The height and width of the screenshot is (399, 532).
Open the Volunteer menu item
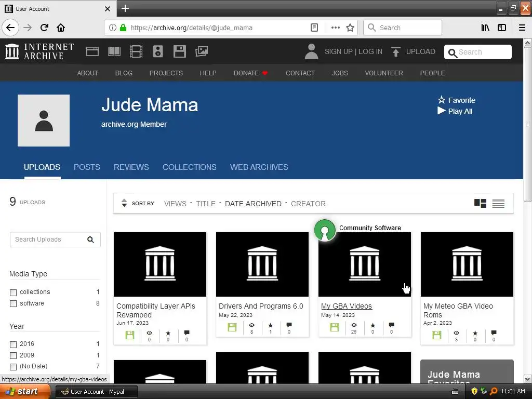[x=384, y=73]
